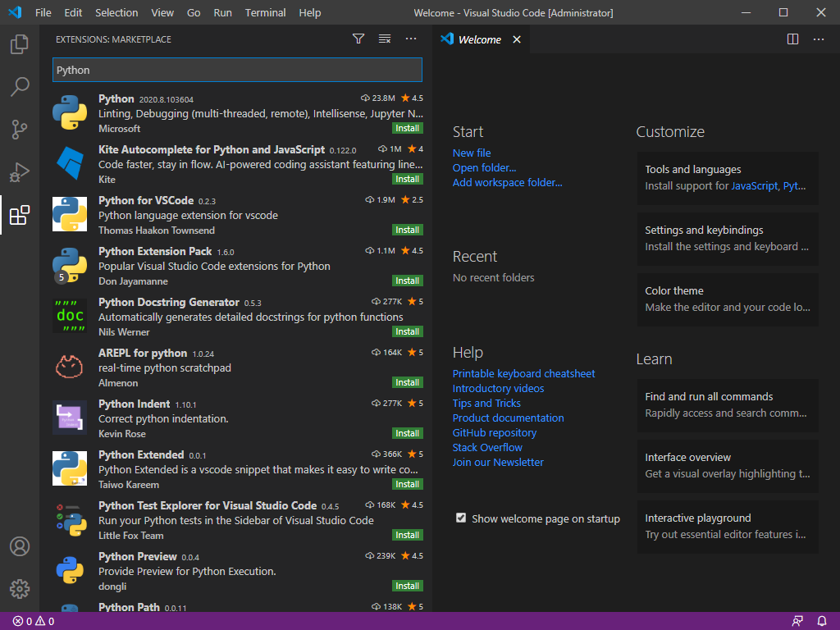The height and width of the screenshot is (630, 840).
Task: Open the Search view in activity bar
Action: (20, 86)
